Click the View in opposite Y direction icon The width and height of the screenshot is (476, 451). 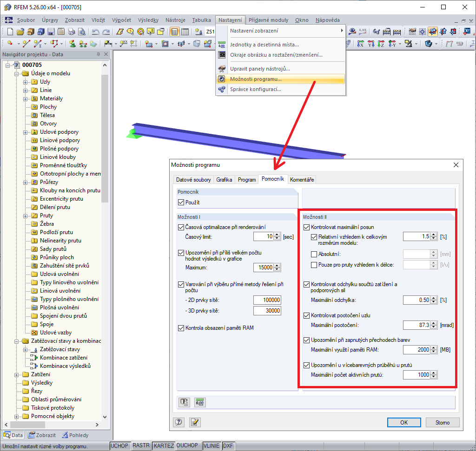[392, 44]
